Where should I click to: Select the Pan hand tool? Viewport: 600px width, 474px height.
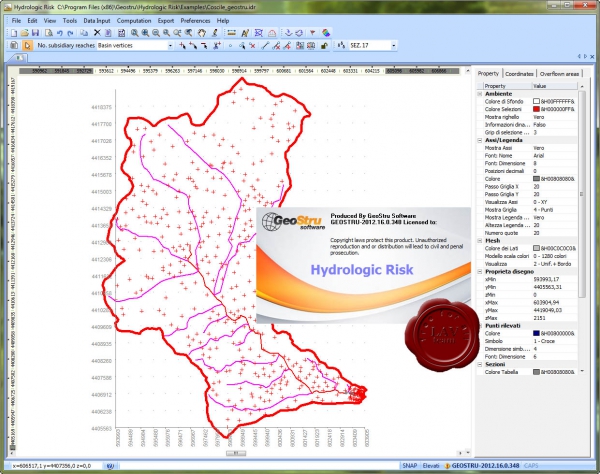pos(202,33)
